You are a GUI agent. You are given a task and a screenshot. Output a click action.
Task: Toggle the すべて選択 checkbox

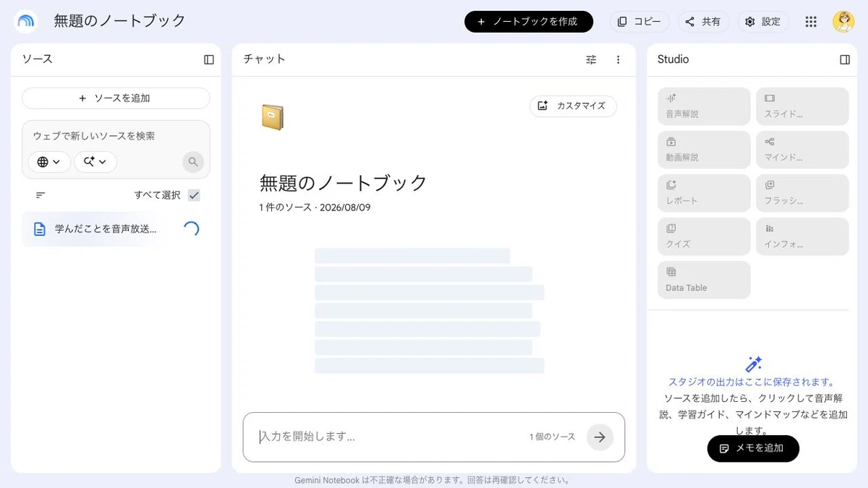tap(194, 195)
